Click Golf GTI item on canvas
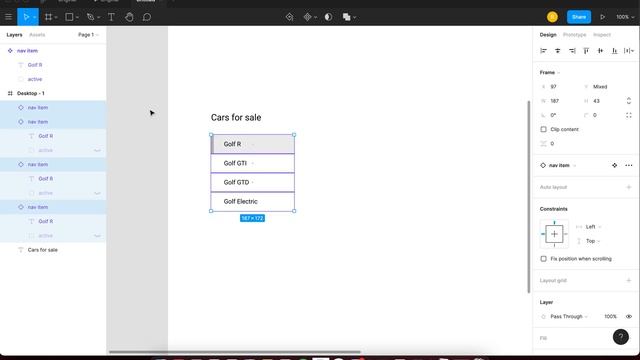640x360 pixels. 253,163
